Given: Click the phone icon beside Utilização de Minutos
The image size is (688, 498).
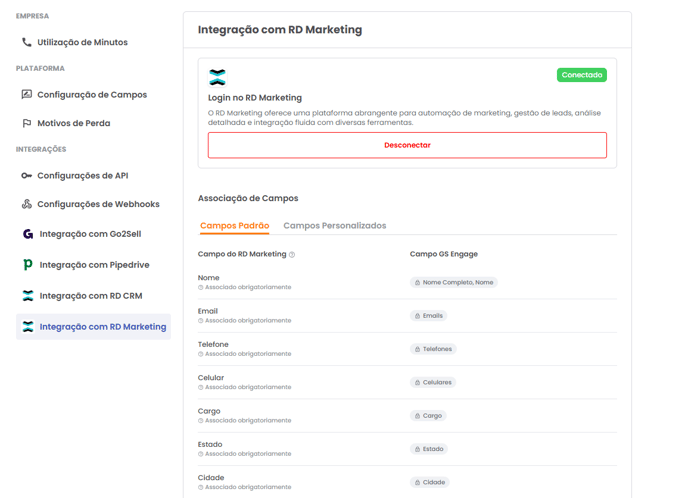Looking at the screenshot, I should pos(27,43).
